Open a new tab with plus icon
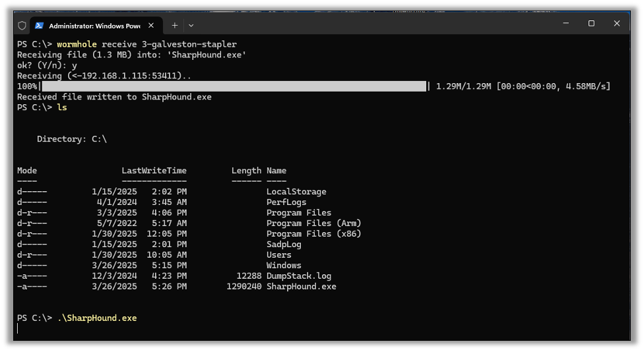Viewport: 644px width, 352px height. pyautogui.click(x=175, y=26)
